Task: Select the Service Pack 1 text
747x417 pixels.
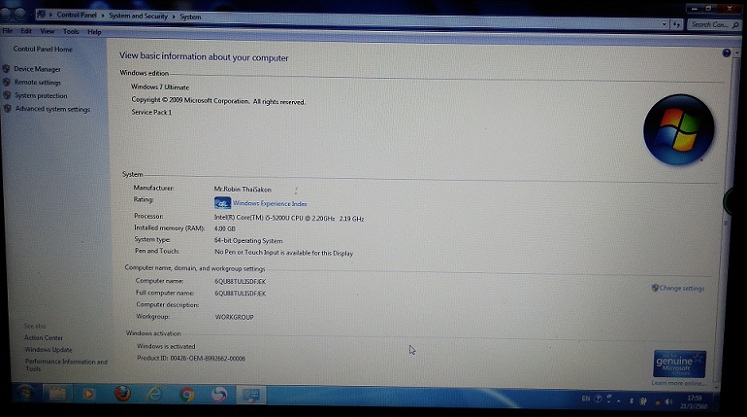Action: [151, 112]
